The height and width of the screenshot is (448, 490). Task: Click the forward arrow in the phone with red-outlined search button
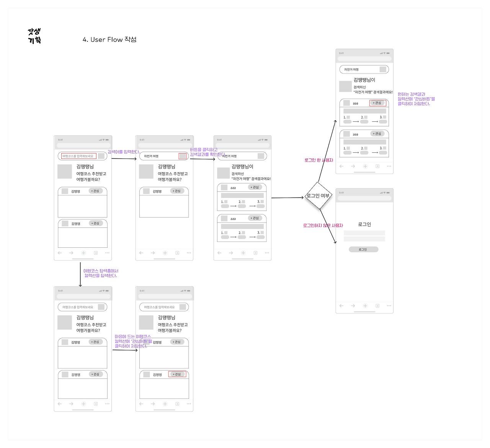153,253
